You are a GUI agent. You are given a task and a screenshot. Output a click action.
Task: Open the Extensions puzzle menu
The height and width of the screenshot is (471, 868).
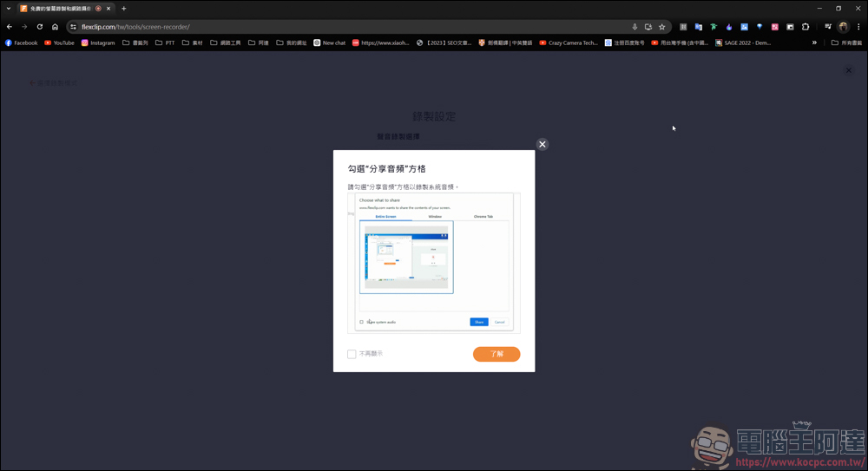[806, 27]
